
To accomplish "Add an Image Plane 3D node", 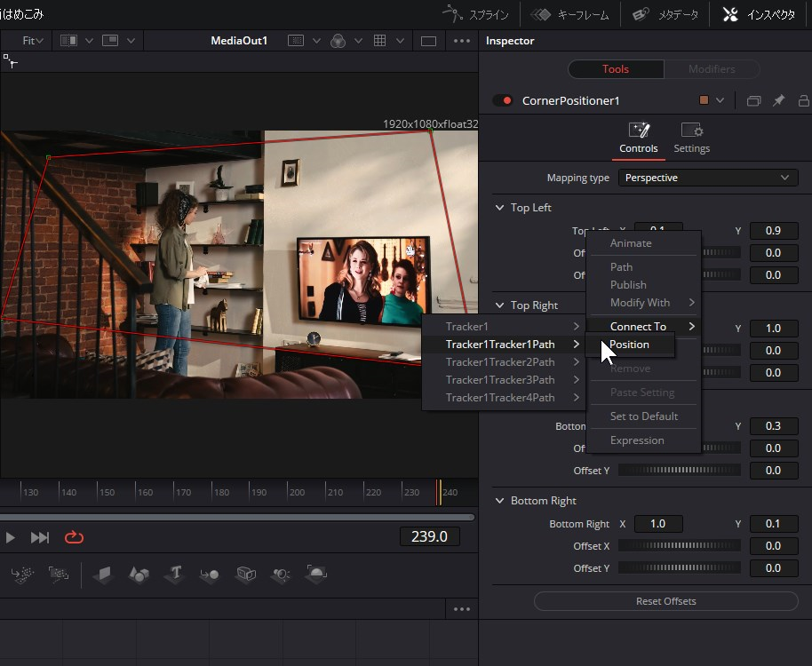I will coord(103,575).
